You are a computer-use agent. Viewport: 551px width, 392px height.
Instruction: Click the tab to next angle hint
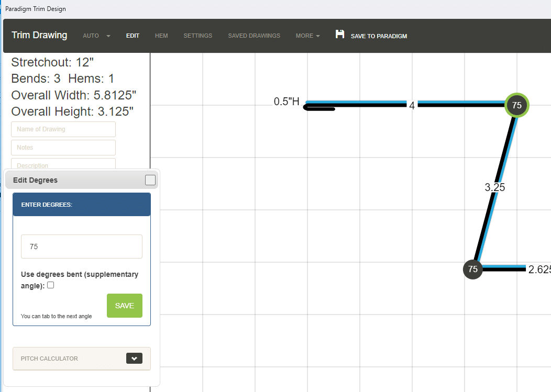pyautogui.click(x=56, y=316)
